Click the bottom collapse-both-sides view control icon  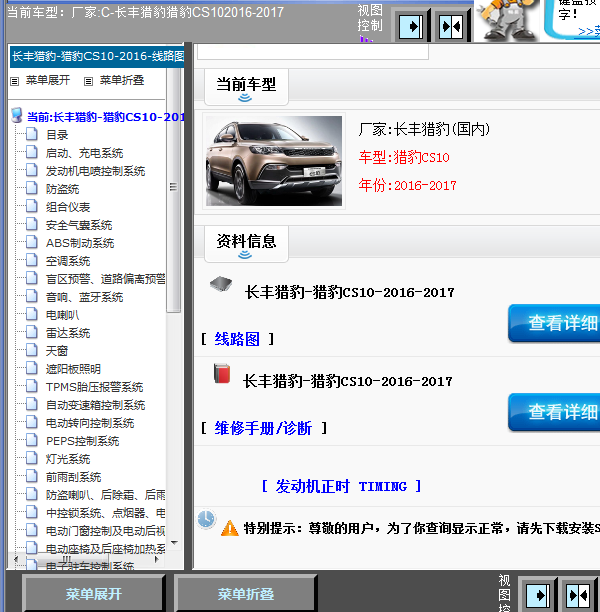click(x=578, y=595)
